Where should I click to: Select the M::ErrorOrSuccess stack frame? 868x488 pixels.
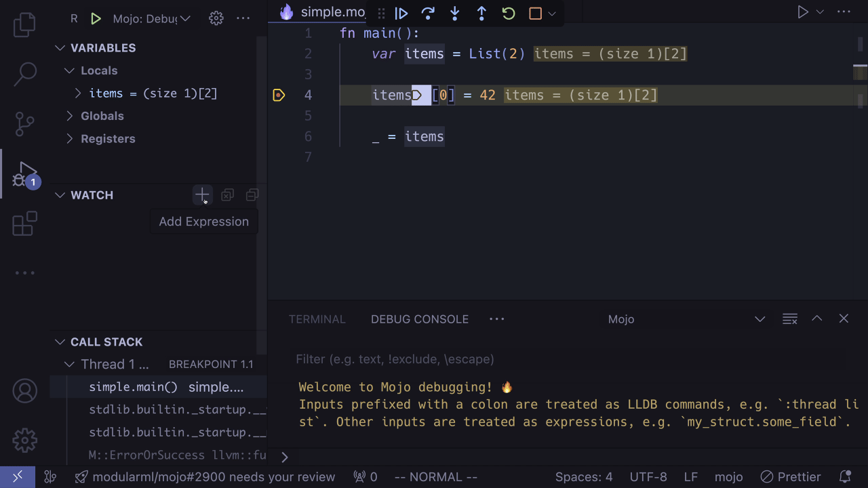[159, 455]
